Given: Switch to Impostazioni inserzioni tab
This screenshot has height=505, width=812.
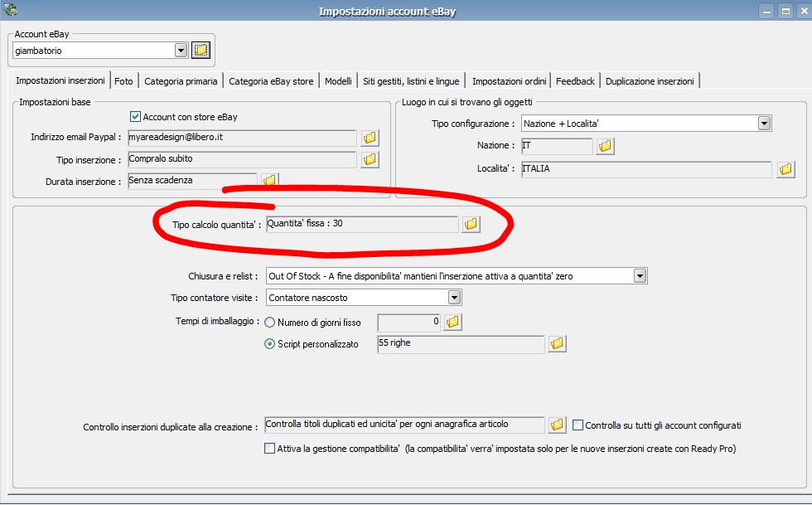Looking at the screenshot, I should coord(60,80).
